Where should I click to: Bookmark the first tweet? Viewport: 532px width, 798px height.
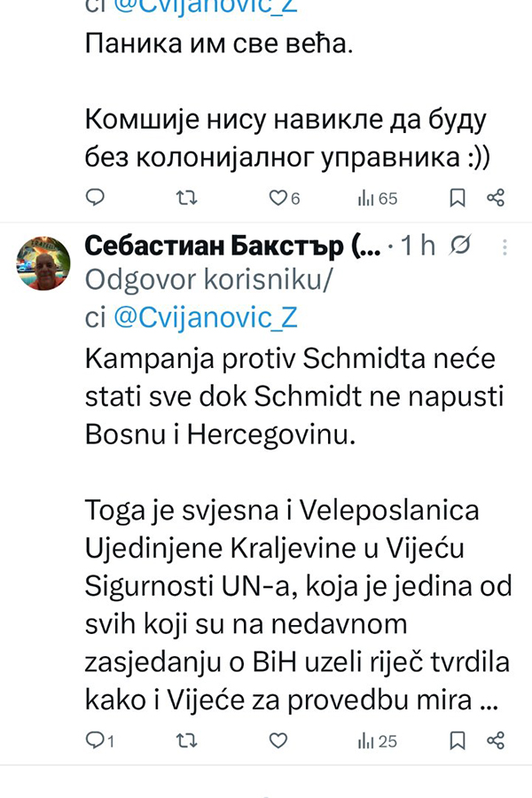458,198
